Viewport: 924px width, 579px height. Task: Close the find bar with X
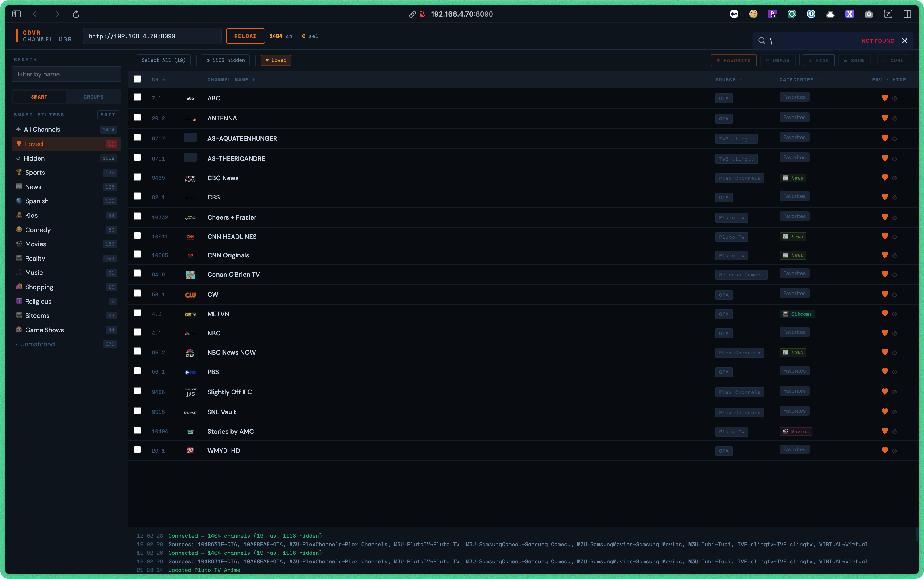point(904,41)
